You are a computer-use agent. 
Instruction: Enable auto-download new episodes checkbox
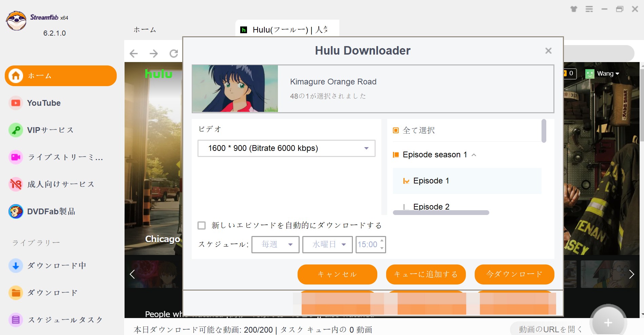point(202,225)
